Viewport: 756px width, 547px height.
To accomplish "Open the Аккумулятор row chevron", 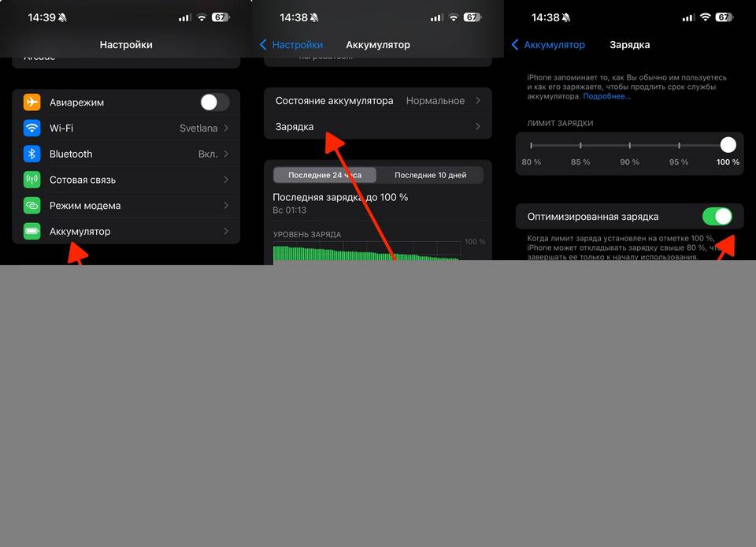I will pyautogui.click(x=226, y=231).
